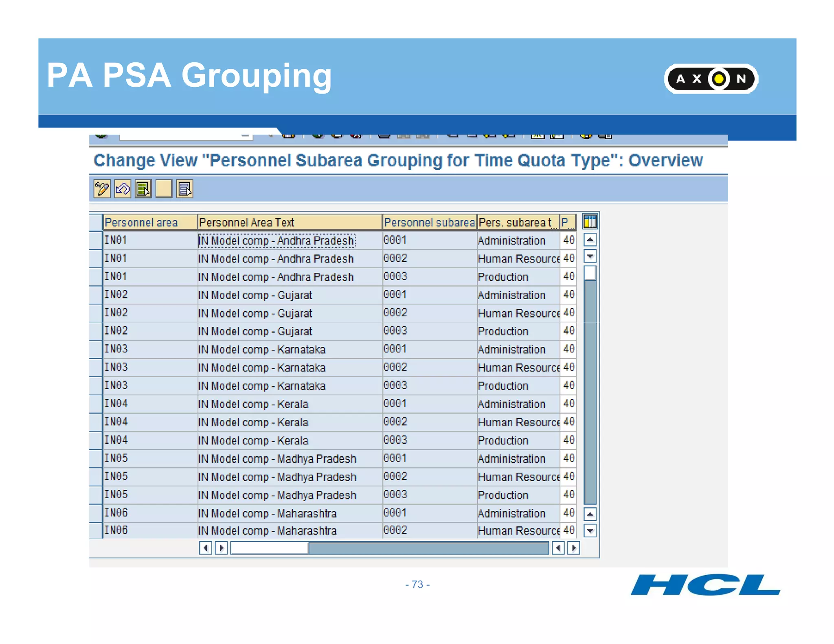Select row IN03 Human Resource via row selector
Viewport: 834px width, 644px height.
pyautogui.click(x=96, y=368)
